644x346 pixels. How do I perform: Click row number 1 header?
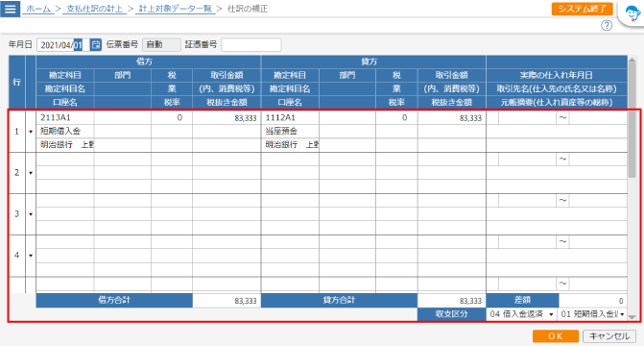(17, 132)
